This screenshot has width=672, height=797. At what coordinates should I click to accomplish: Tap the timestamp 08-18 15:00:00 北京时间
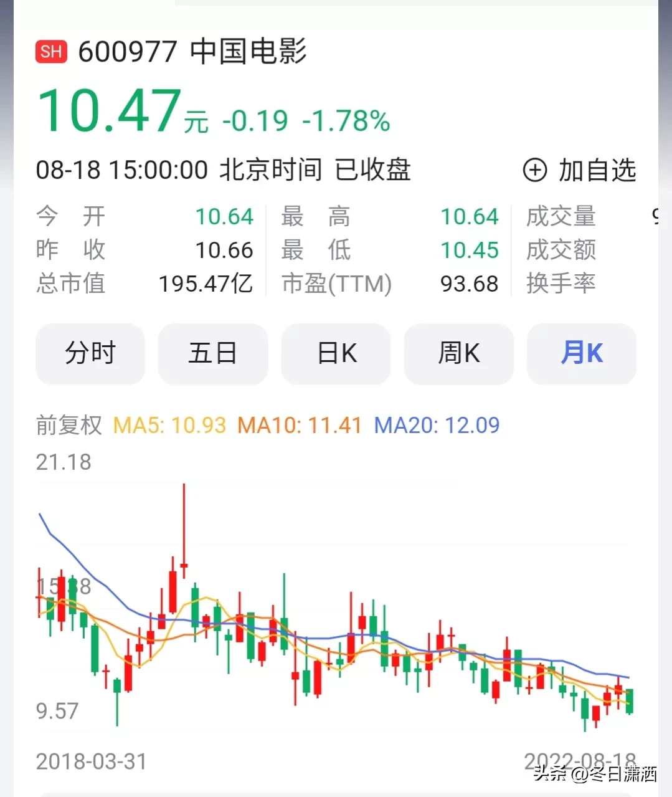pyautogui.click(x=179, y=170)
